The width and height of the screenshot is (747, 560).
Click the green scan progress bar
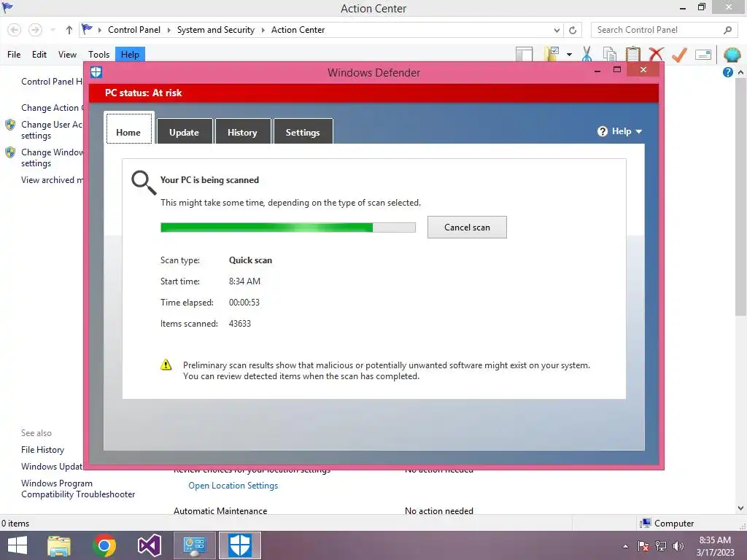[287, 227]
